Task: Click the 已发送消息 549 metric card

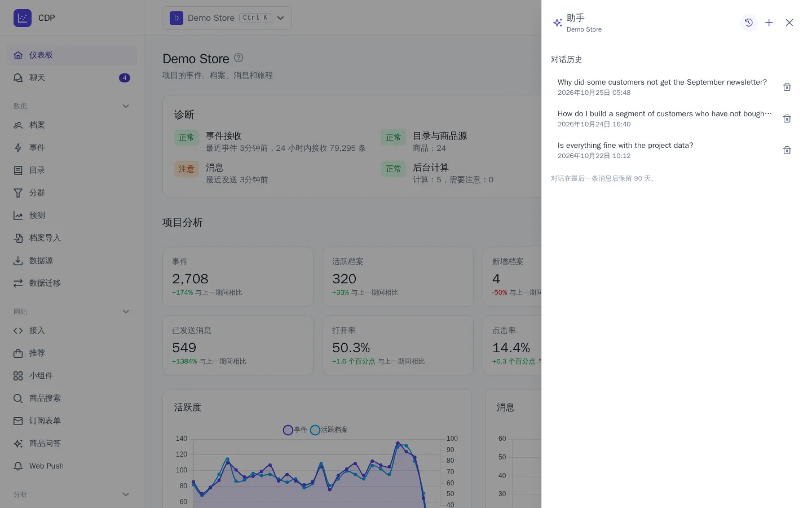Action: (x=238, y=345)
